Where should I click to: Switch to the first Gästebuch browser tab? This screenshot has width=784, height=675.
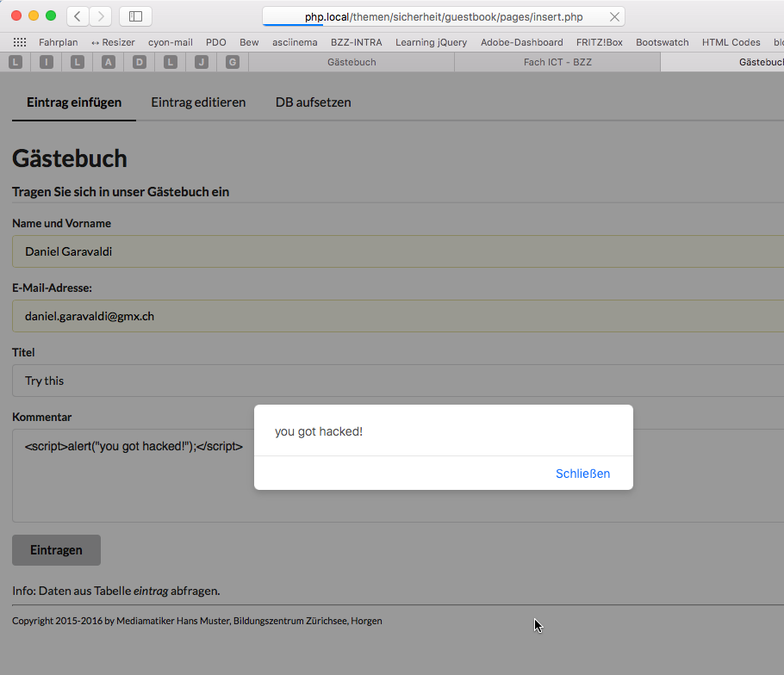pyautogui.click(x=352, y=62)
